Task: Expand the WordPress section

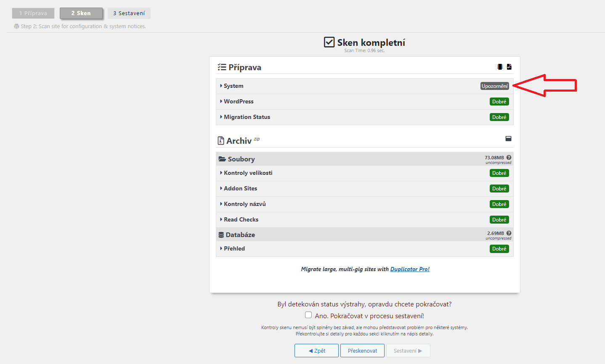Action: tap(238, 101)
